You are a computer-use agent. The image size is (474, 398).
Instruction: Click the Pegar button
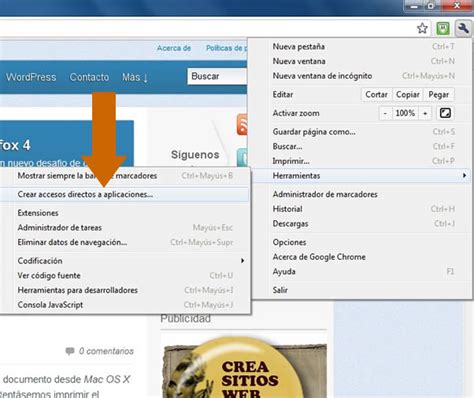point(439,95)
